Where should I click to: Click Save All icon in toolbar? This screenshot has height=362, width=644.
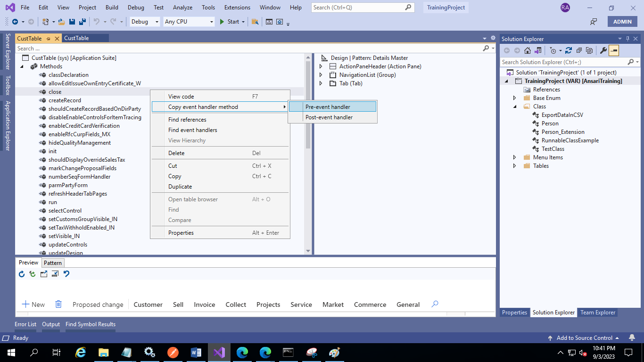point(82,22)
